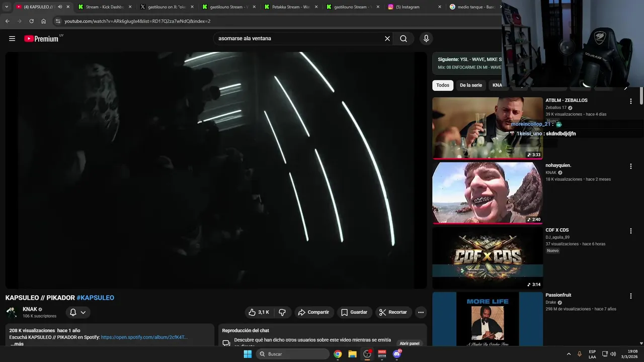This screenshot has width=644, height=362.
Task: Close the Petakka Stream tab
Action: coord(315,7)
